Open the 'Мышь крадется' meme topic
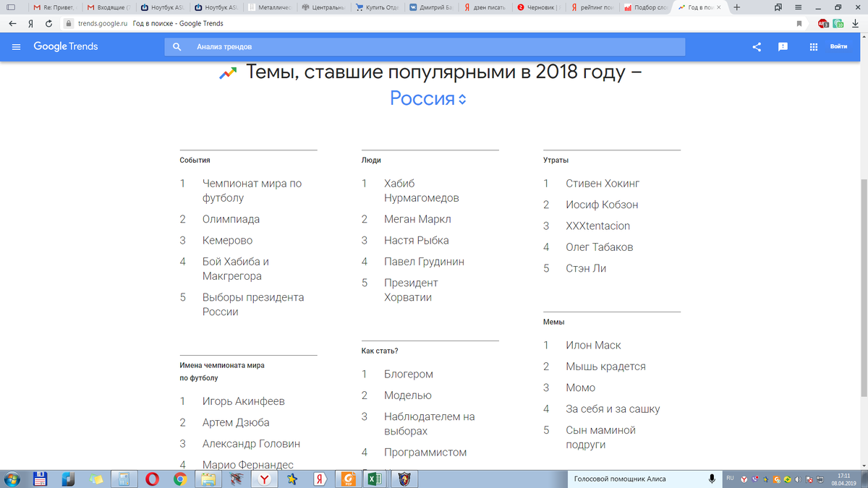 [x=605, y=367]
